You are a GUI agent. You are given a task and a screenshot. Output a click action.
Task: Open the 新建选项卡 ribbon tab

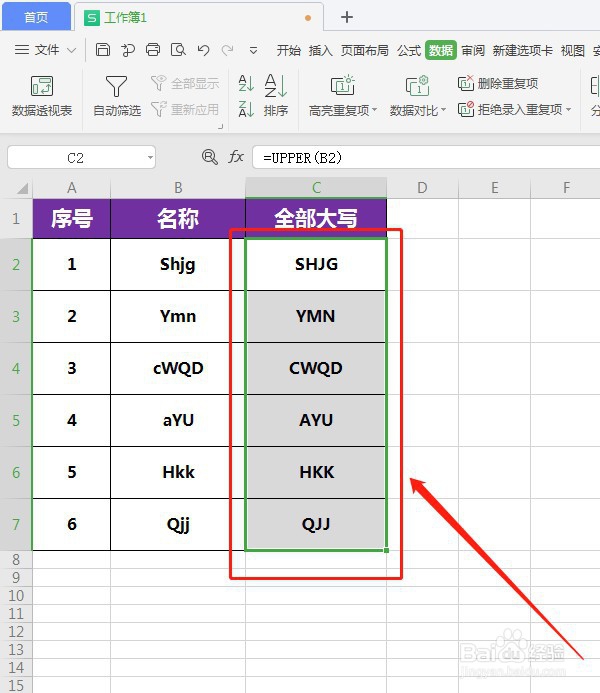[x=523, y=50]
